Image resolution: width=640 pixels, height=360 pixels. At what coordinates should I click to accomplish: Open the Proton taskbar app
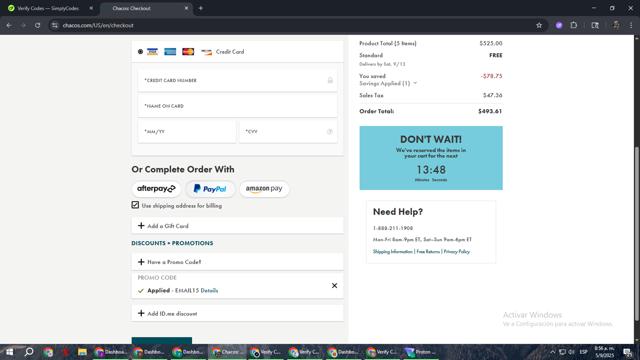click(420, 352)
